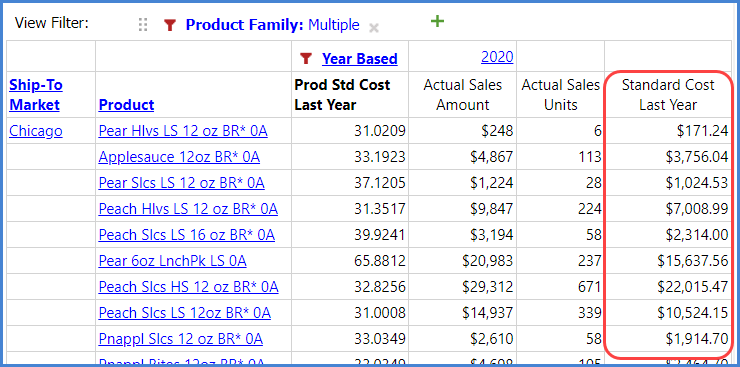Screen dimensions: 740x367
Task: Open Pear Hlvs LS 12 oz BR* 0A
Action: 183,131
